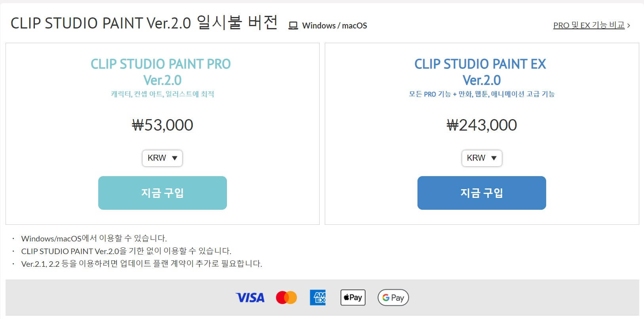Click the Apple Pay payment icon
The height and width of the screenshot is (319, 644).
point(352,297)
